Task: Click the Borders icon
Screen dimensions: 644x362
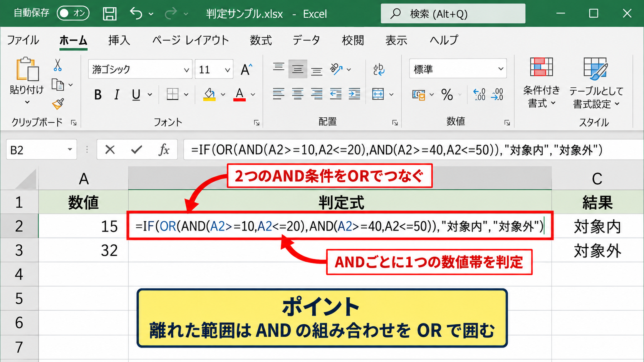Action: [172, 94]
